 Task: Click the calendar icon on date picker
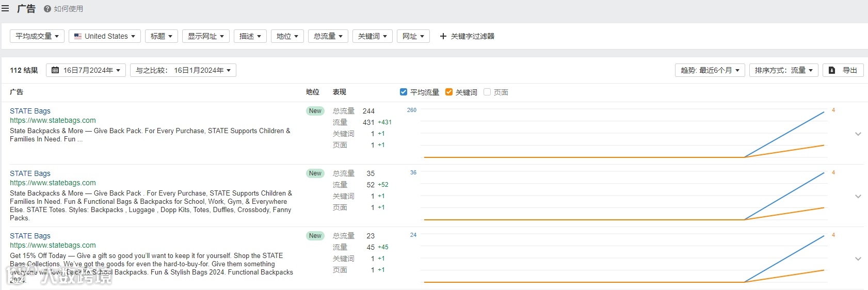55,70
